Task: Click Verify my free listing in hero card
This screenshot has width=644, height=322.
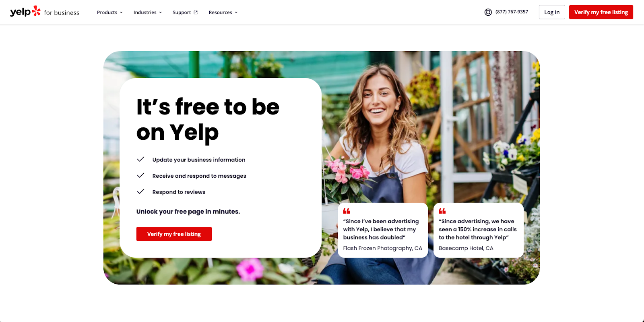Action: [x=174, y=234]
